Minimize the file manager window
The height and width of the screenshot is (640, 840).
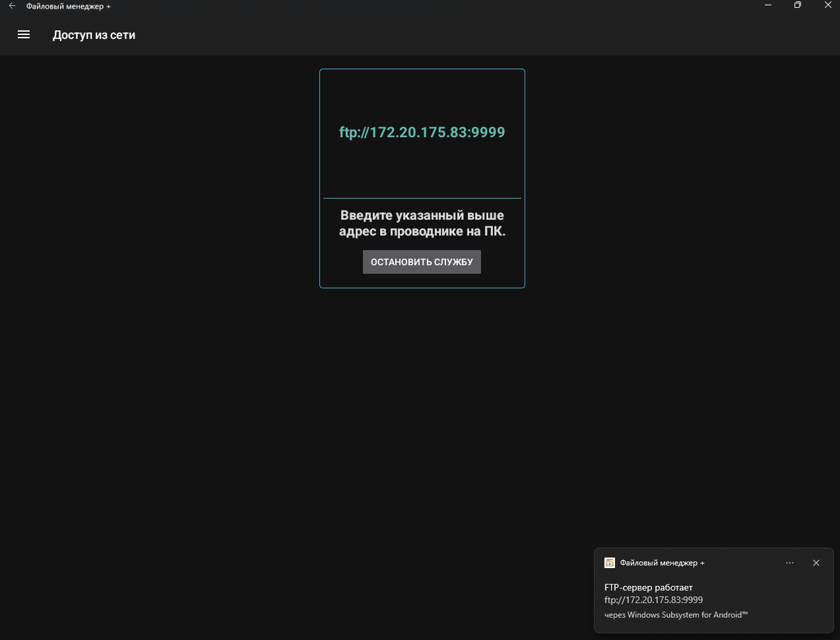[768, 5]
